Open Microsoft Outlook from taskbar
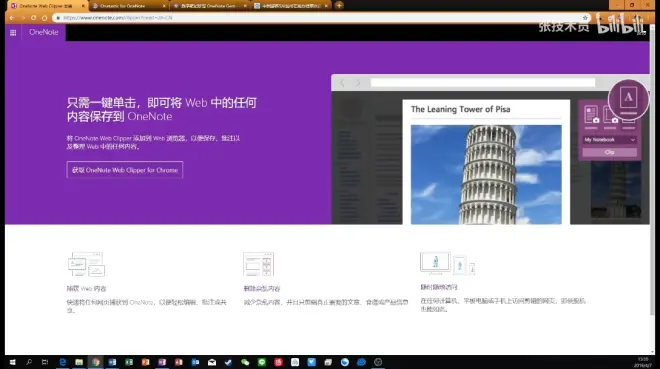The image size is (660, 369). (195, 362)
